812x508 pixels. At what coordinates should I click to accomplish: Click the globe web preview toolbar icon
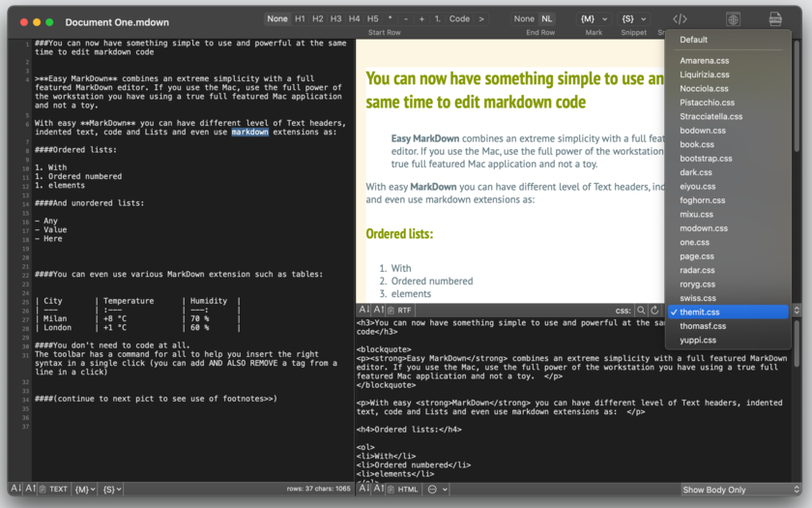pyautogui.click(x=733, y=19)
